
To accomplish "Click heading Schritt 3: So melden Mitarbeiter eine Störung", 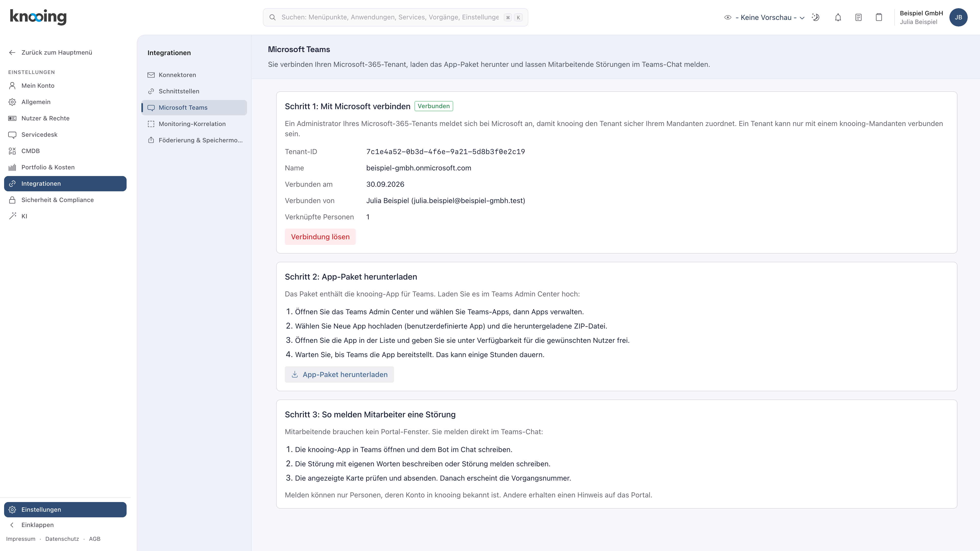I will (x=370, y=415).
